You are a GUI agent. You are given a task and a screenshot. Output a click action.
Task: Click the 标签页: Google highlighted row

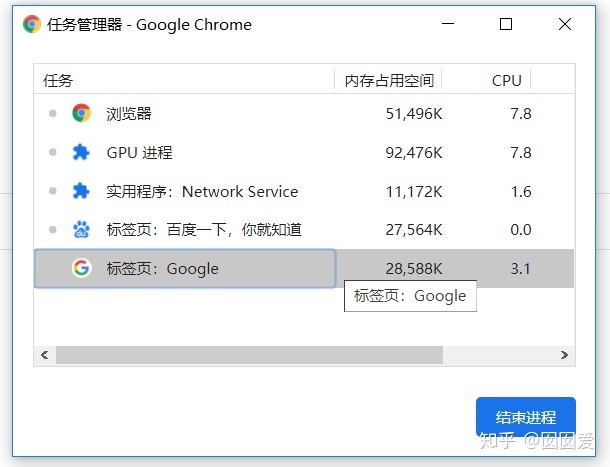pyautogui.click(x=304, y=269)
